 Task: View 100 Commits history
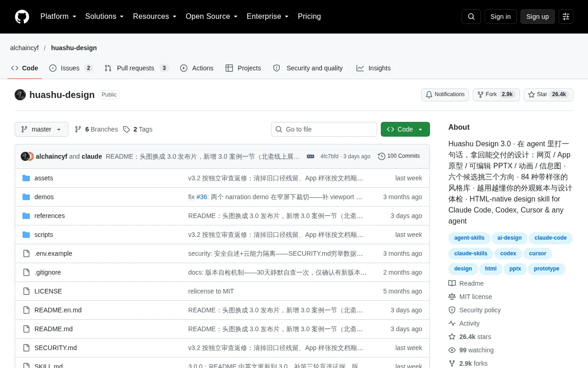pyautogui.click(x=399, y=156)
